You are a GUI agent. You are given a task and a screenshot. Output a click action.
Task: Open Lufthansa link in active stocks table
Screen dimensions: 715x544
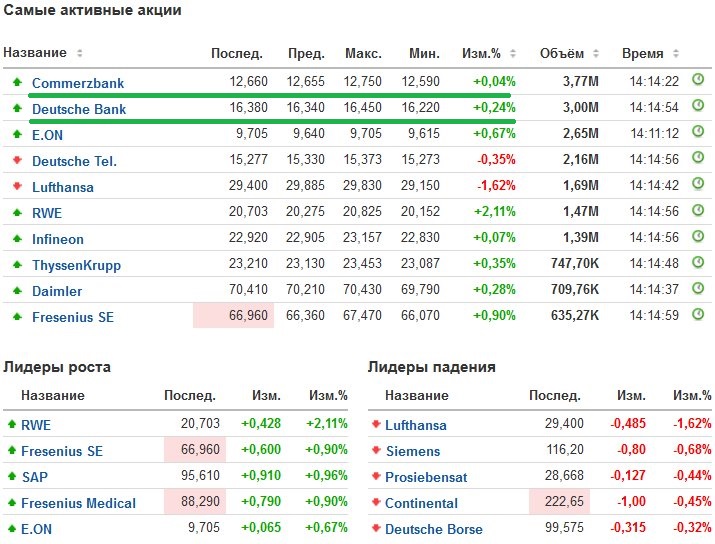point(63,187)
